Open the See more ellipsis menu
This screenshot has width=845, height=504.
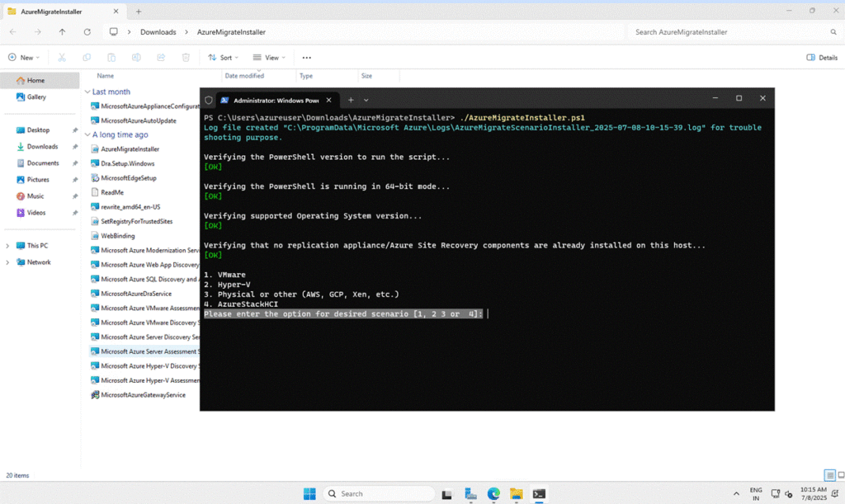(307, 58)
